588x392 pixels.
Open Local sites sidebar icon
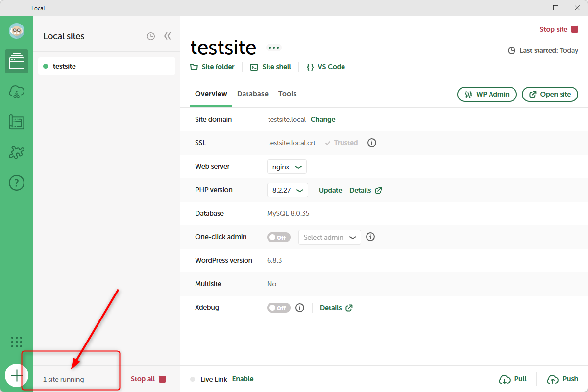coord(17,61)
